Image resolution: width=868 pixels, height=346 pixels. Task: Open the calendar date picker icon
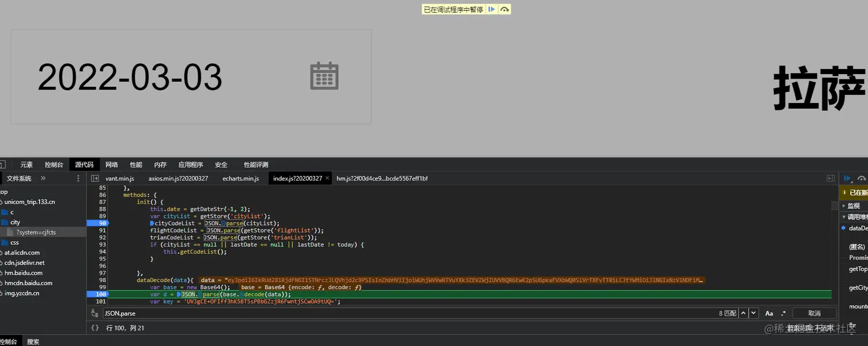(x=324, y=76)
